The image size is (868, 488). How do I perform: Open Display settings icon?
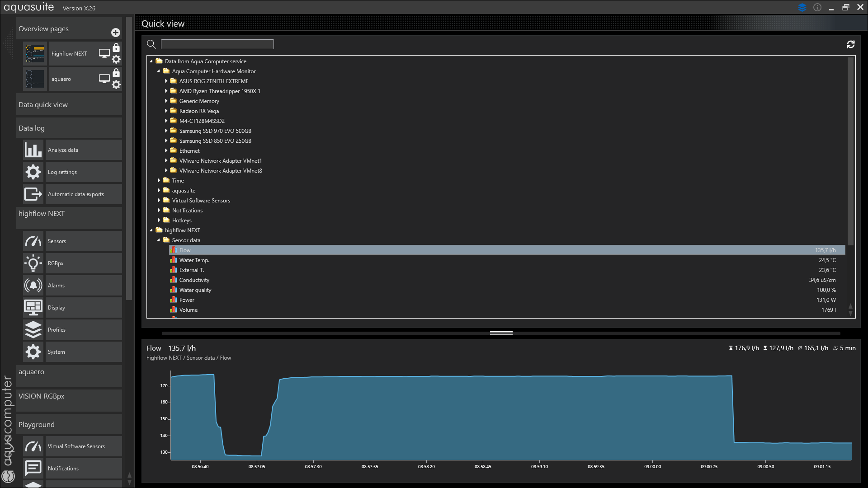coord(33,307)
